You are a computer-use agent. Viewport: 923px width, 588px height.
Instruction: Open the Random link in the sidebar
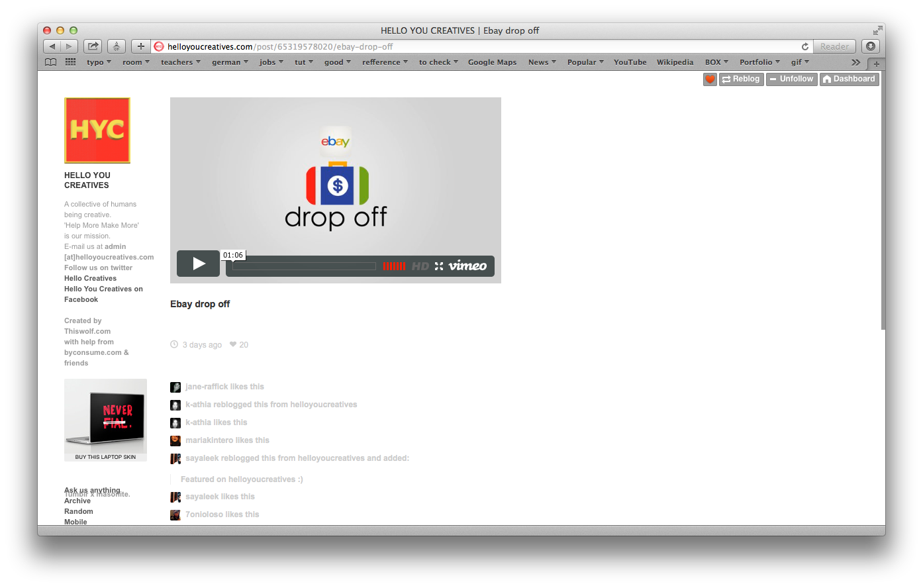(x=79, y=511)
